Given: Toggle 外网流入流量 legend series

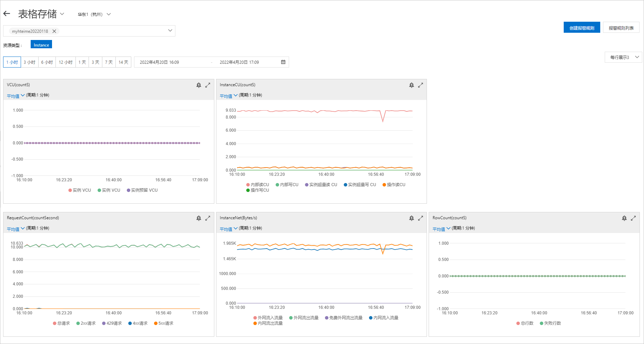Looking at the screenshot, I should pyautogui.click(x=268, y=318).
